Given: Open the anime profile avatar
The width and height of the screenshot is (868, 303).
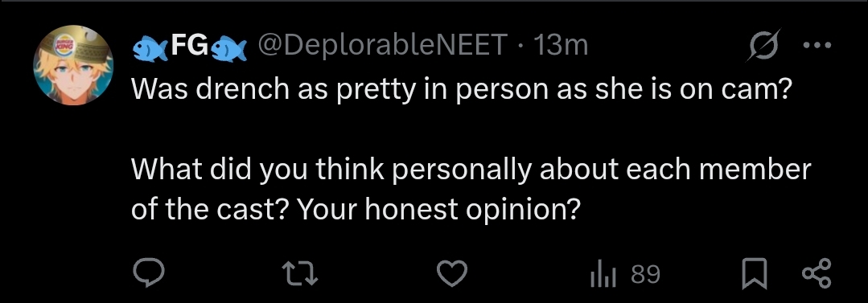Looking at the screenshot, I should [x=74, y=64].
